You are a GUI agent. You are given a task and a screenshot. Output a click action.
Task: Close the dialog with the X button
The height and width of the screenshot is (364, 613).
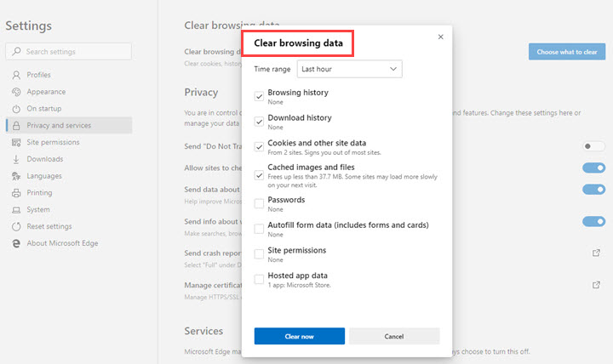(x=440, y=37)
